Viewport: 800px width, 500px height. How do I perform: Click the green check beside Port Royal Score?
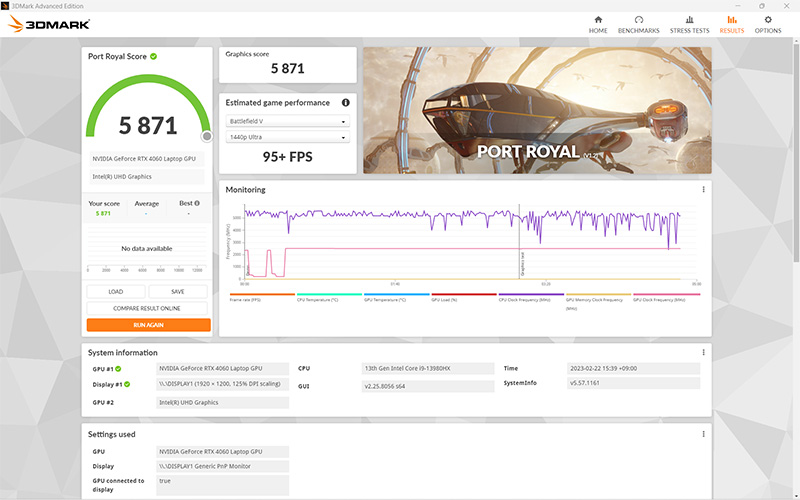click(x=153, y=57)
